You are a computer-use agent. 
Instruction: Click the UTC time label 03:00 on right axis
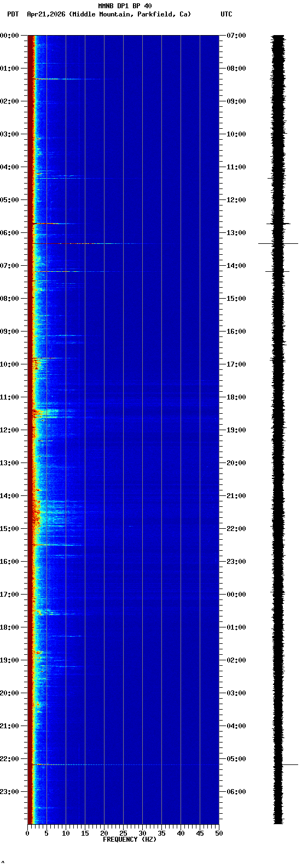click(x=236, y=693)
